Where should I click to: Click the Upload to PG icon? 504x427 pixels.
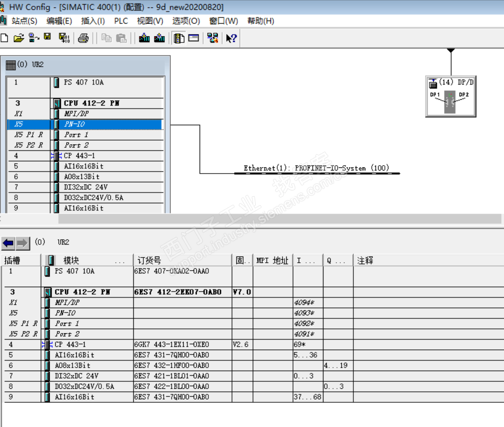[160, 38]
